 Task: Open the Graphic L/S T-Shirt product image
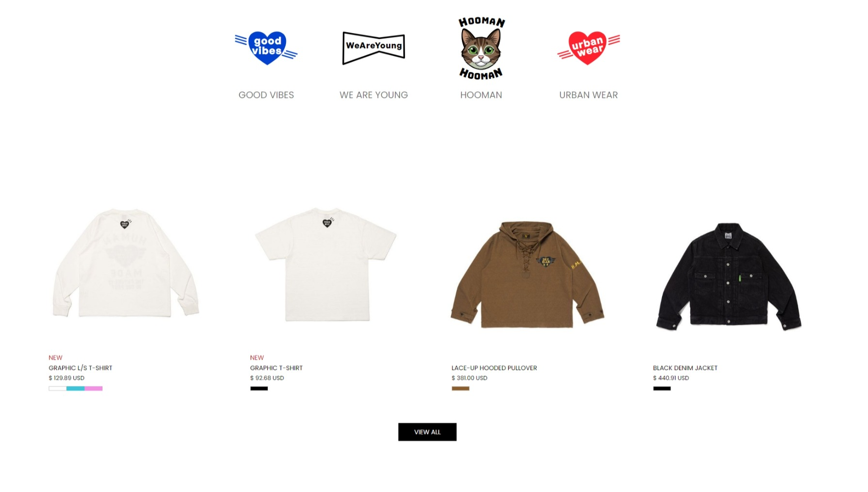pyautogui.click(x=126, y=263)
